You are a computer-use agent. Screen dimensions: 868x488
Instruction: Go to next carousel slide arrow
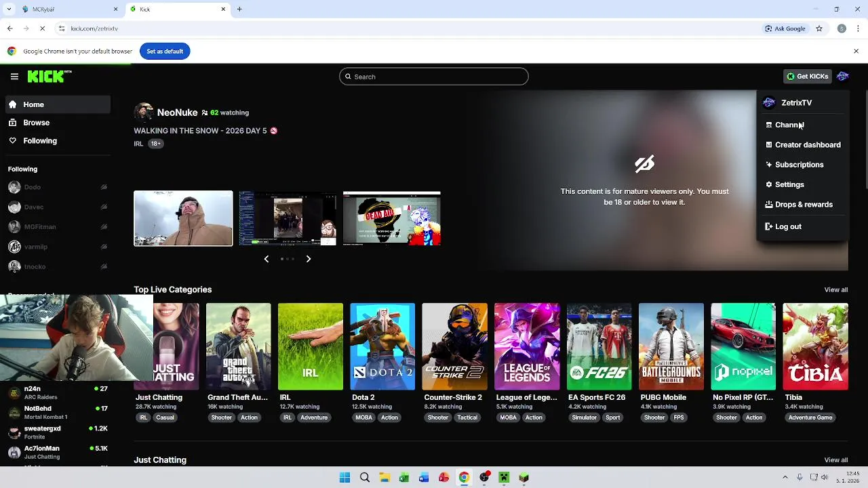click(309, 259)
